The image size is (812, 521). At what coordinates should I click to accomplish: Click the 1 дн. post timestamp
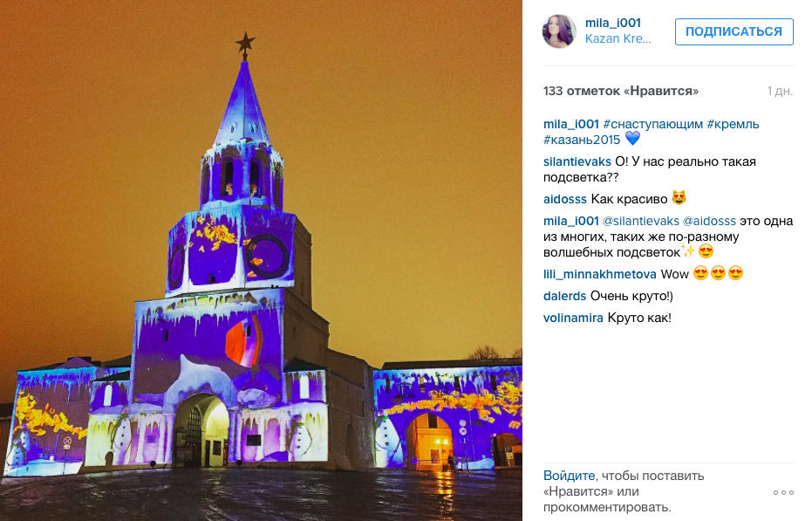point(780,92)
